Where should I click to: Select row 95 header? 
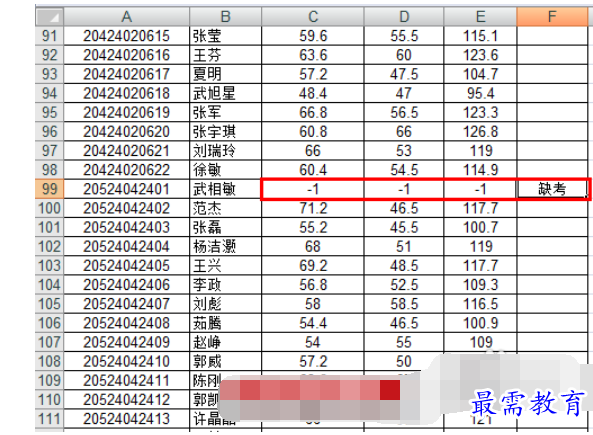50,112
